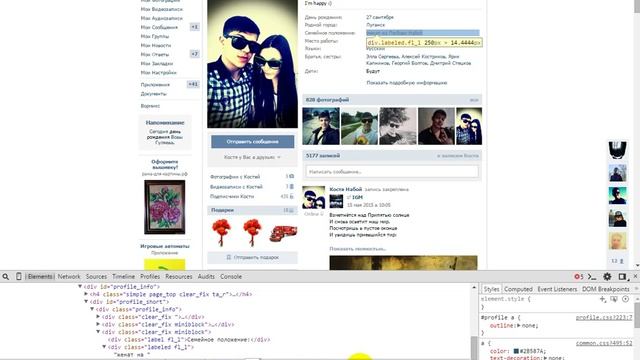Click the new style rule plus icon
This screenshot has width=640, height=360.
602,299
